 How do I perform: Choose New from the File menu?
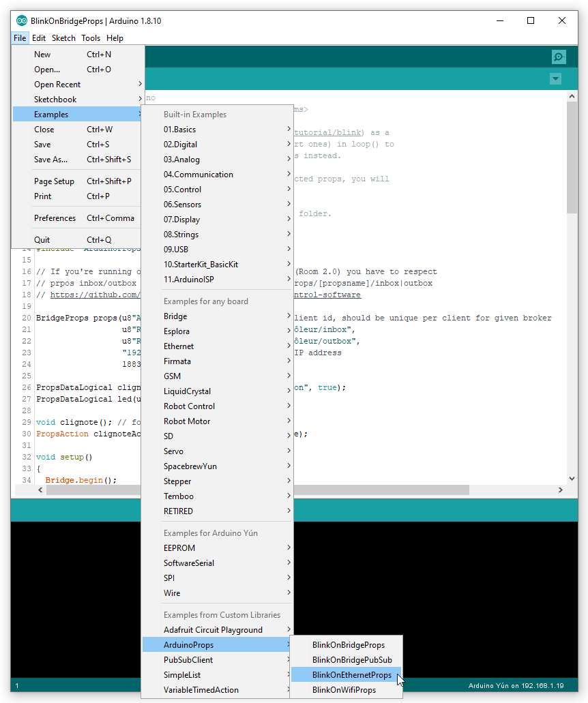tap(78, 55)
